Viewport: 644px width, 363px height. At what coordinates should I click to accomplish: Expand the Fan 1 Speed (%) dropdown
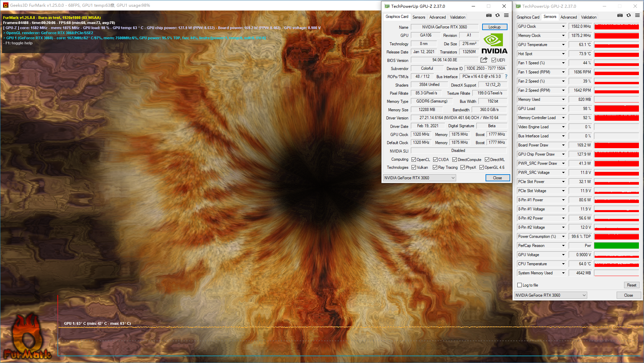click(563, 63)
